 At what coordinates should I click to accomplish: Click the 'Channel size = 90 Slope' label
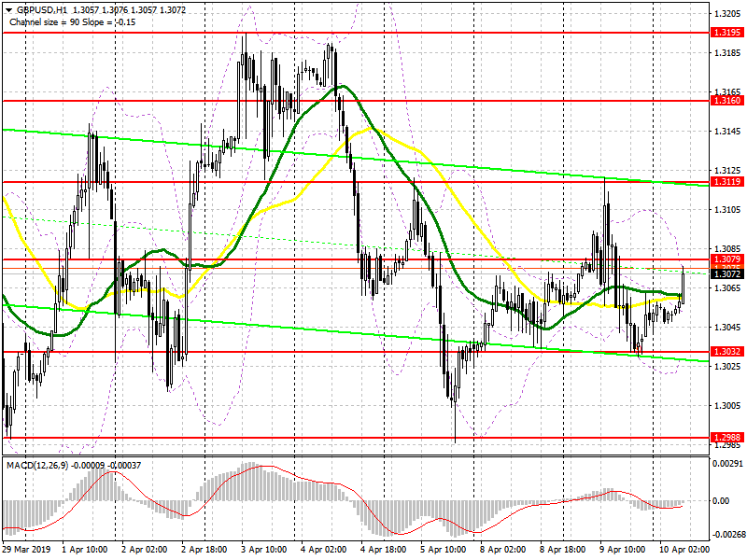pyautogui.click(x=59, y=22)
